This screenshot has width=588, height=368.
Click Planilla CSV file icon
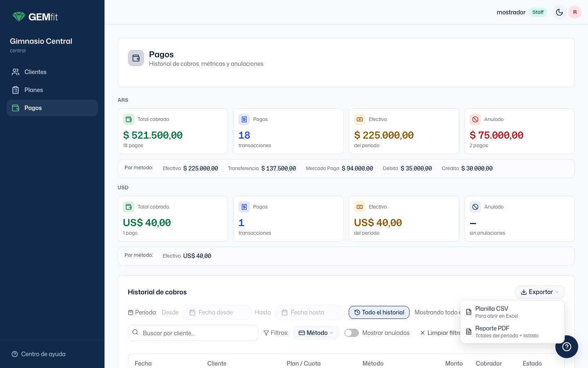click(x=469, y=312)
